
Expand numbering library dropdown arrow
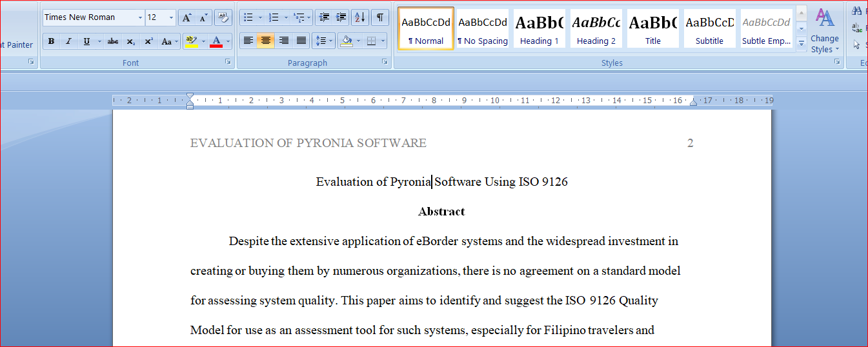tap(285, 17)
